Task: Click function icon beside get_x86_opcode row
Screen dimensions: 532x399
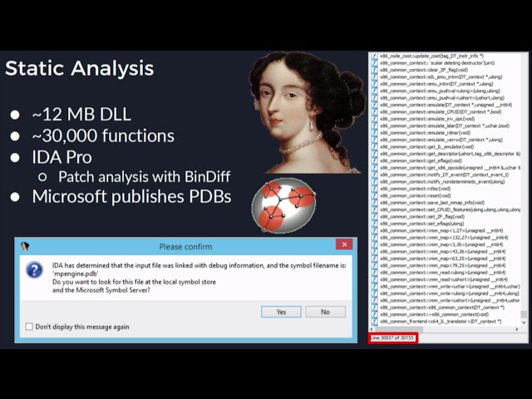Action: (x=374, y=168)
